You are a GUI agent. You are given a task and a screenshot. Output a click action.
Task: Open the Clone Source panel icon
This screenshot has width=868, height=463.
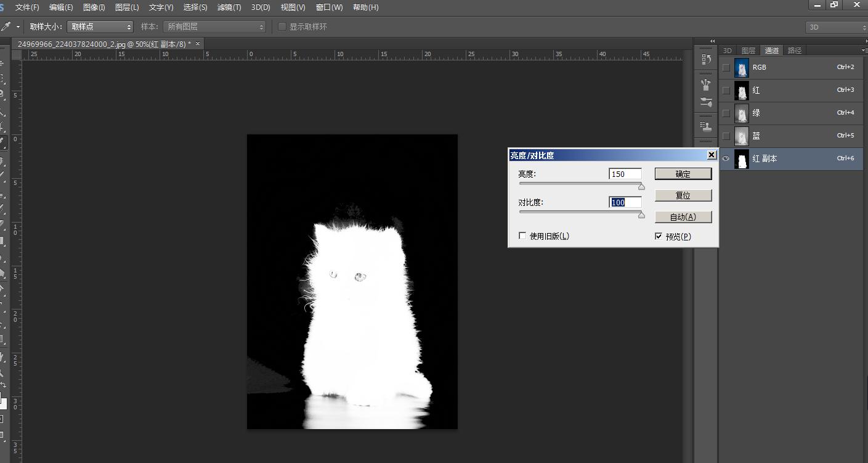[x=706, y=126]
